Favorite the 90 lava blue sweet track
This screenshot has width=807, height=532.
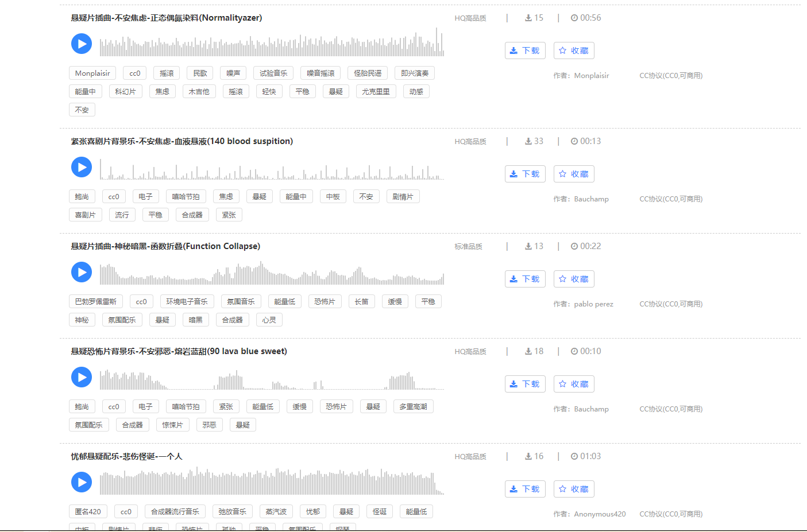pos(574,384)
